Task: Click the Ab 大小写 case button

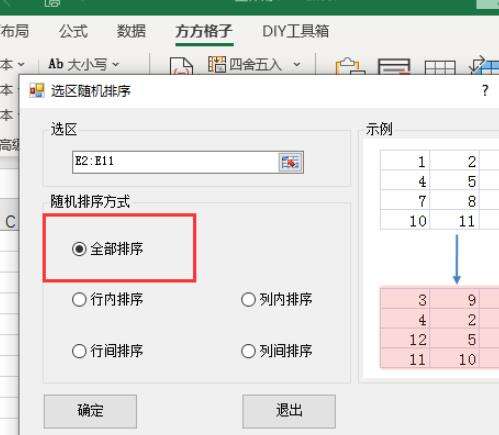Action: click(x=78, y=64)
